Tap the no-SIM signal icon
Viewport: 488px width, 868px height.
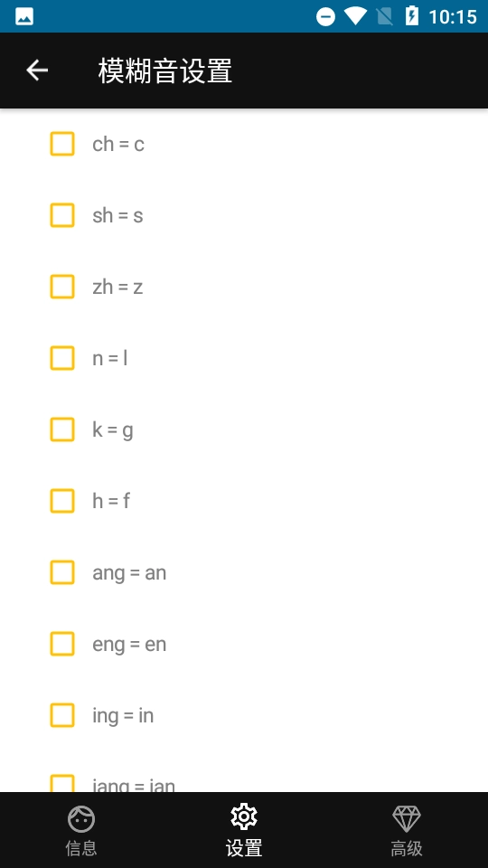pyautogui.click(x=384, y=16)
